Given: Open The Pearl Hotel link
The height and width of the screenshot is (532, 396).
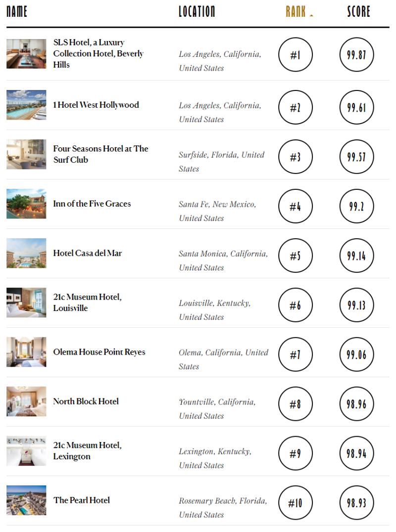Looking at the screenshot, I should pyautogui.click(x=82, y=500).
